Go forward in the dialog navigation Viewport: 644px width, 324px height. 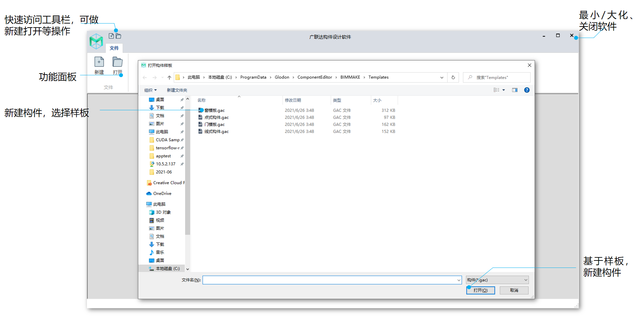tap(154, 78)
